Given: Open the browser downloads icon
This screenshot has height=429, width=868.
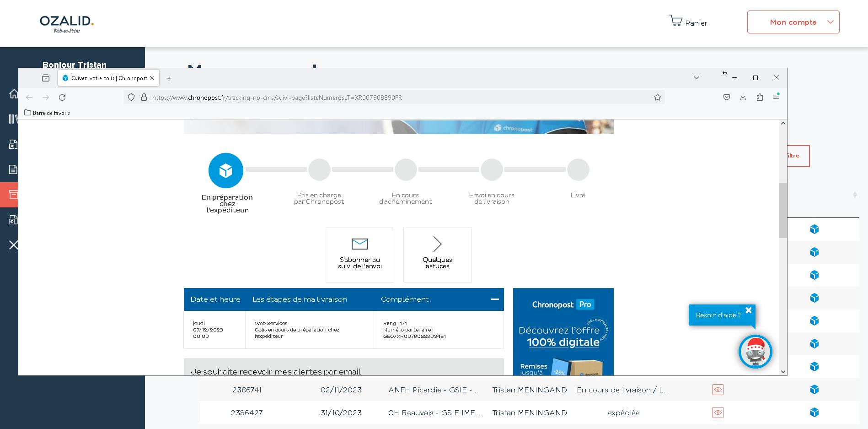Looking at the screenshot, I should [x=743, y=97].
